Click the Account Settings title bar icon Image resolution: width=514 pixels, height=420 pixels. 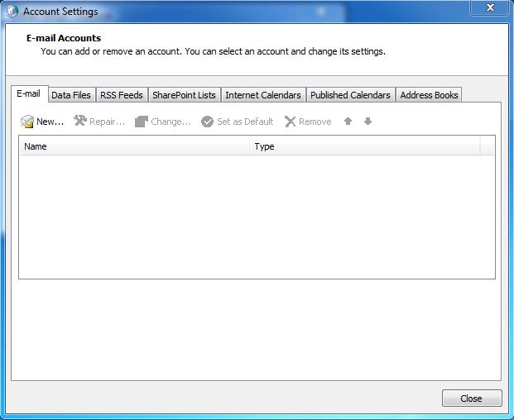(x=12, y=11)
